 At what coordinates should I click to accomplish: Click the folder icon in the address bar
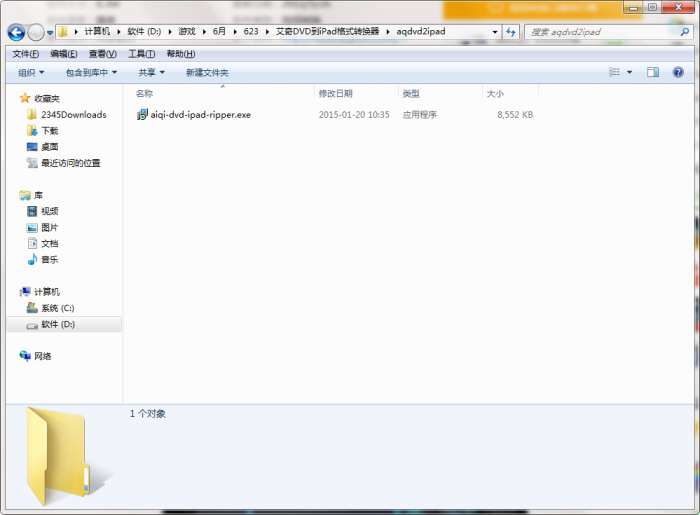point(63,32)
